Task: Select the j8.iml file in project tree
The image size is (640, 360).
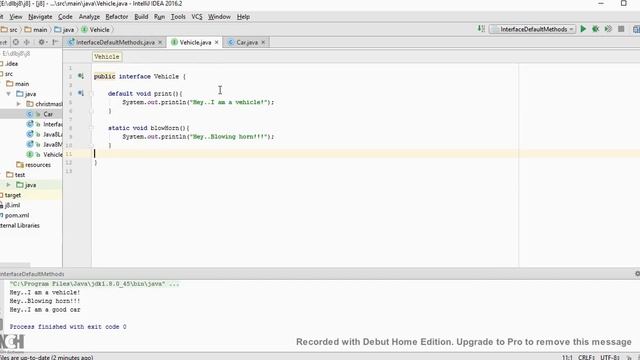Action: point(10,205)
